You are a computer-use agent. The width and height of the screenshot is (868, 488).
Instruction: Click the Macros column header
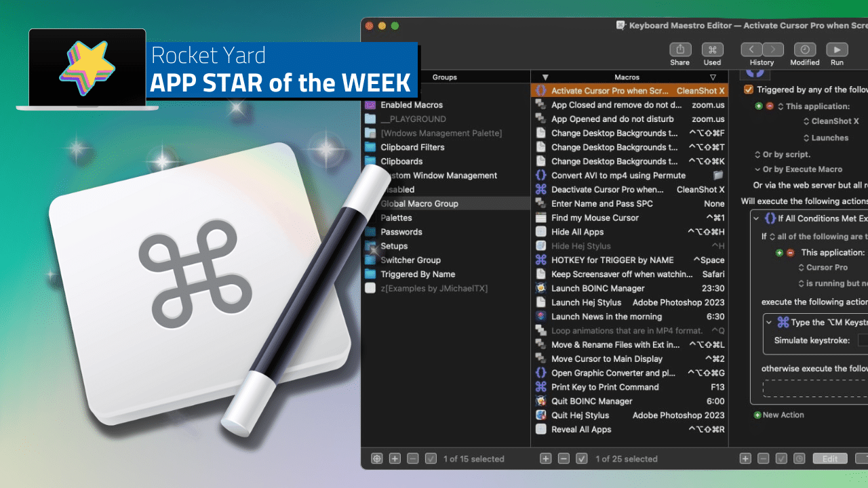point(627,77)
